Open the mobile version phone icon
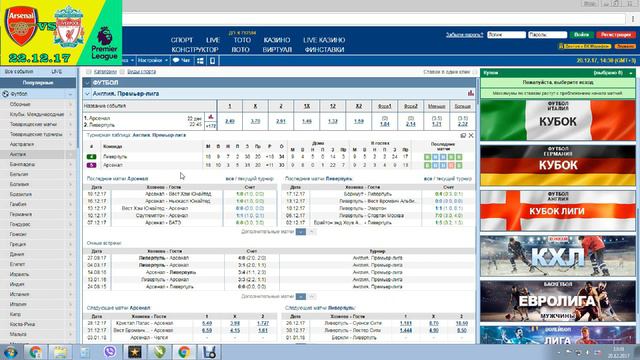The width and height of the screenshot is (640, 360). (x=212, y=60)
